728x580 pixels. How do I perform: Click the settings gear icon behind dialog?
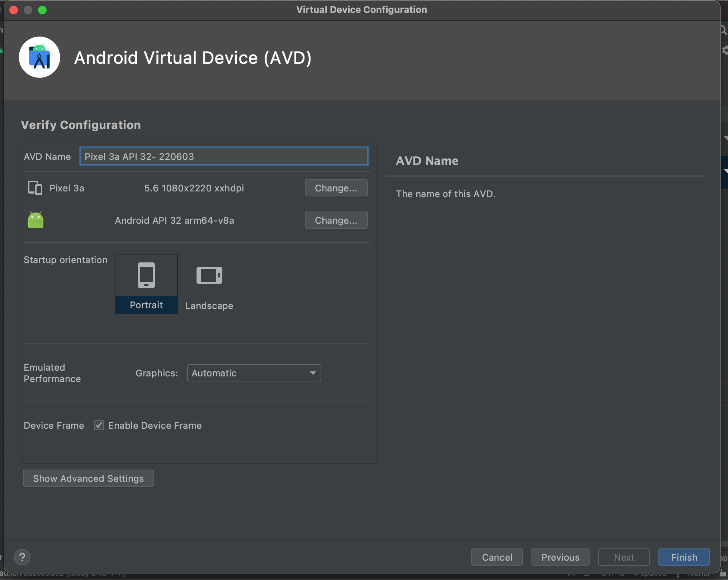725,50
